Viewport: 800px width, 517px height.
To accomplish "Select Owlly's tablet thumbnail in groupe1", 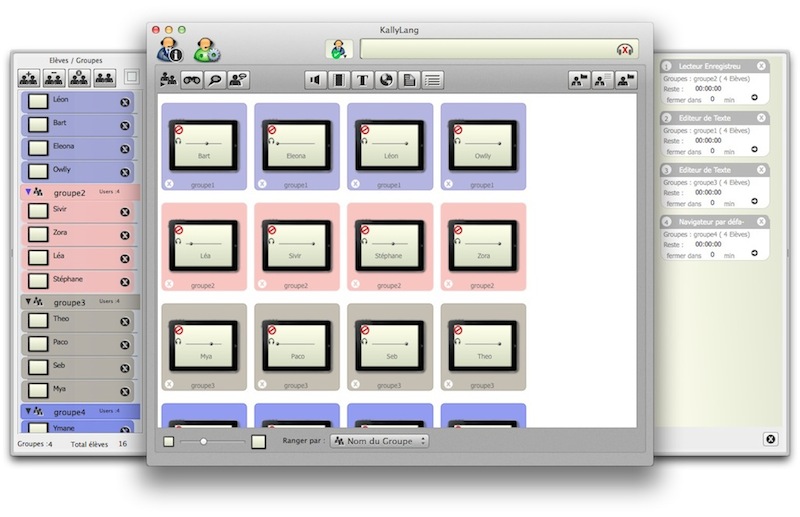I will (483, 146).
